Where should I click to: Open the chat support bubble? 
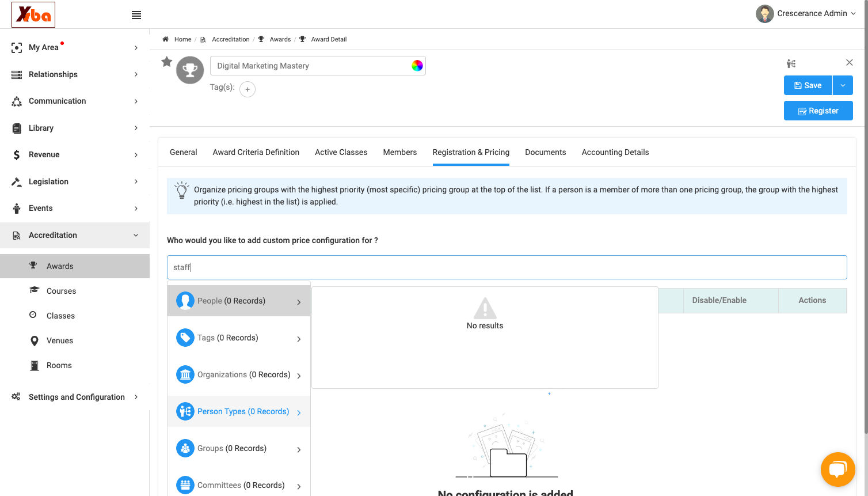[x=838, y=470]
